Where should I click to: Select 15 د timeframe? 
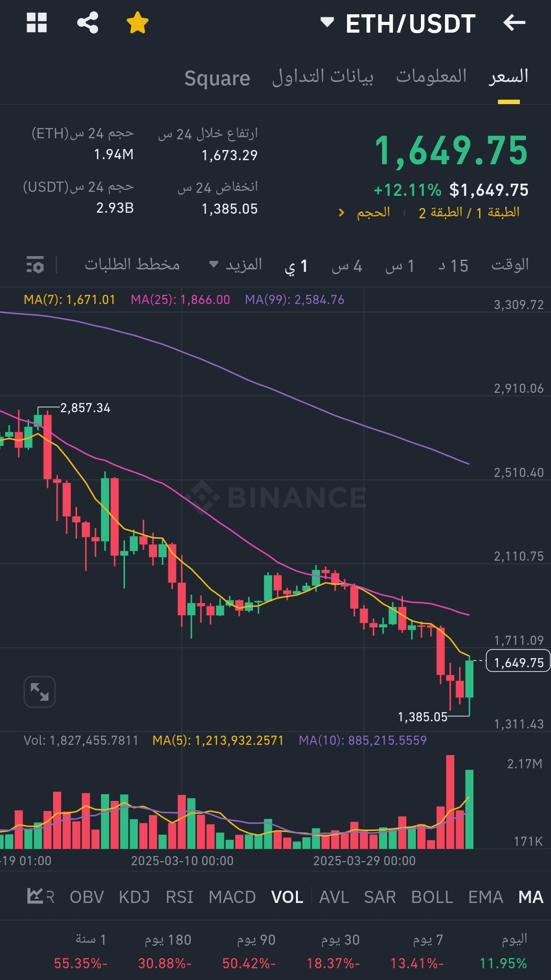tap(453, 266)
